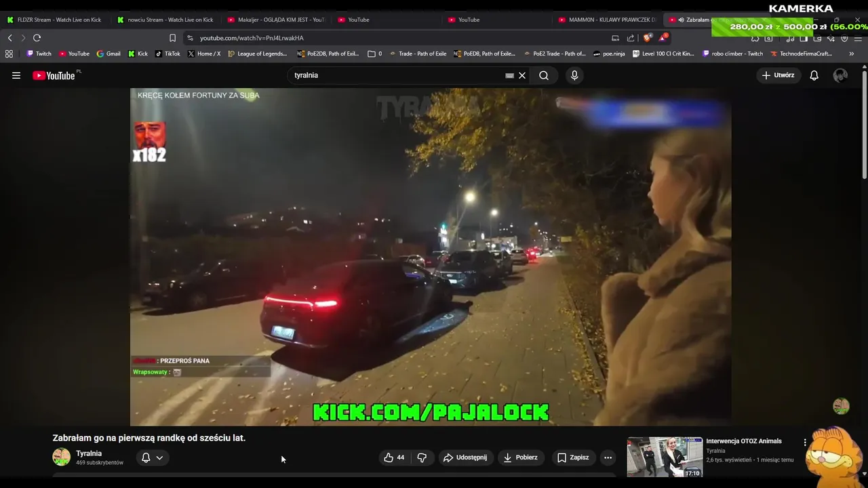The width and height of the screenshot is (868, 488).
Task: Go to the YouTube home logo
Action: (54, 75)
